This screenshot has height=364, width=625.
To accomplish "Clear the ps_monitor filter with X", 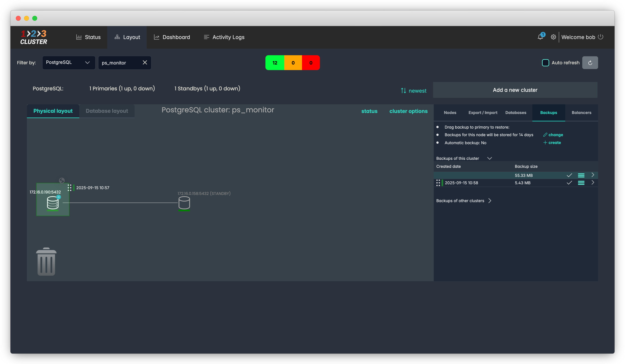I will tap(145, 62).
